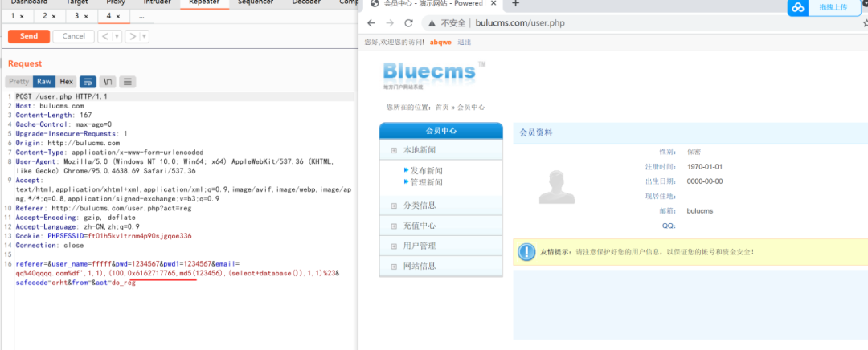Switch request view to Hex

pos(67,82)
